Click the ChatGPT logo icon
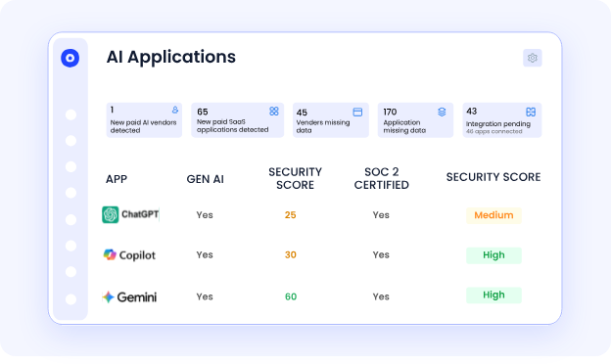611x364 pixels. [111, 214]
